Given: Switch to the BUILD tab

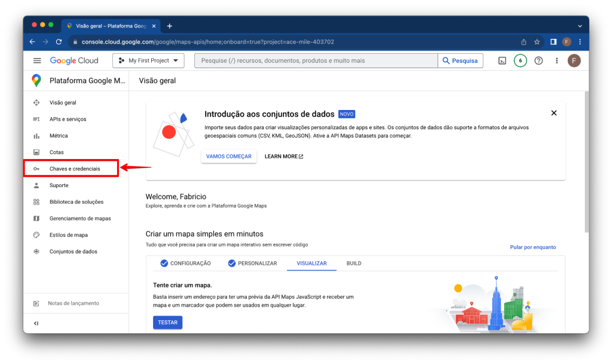Looking at the screenshot, I should [x=354, y=264].
